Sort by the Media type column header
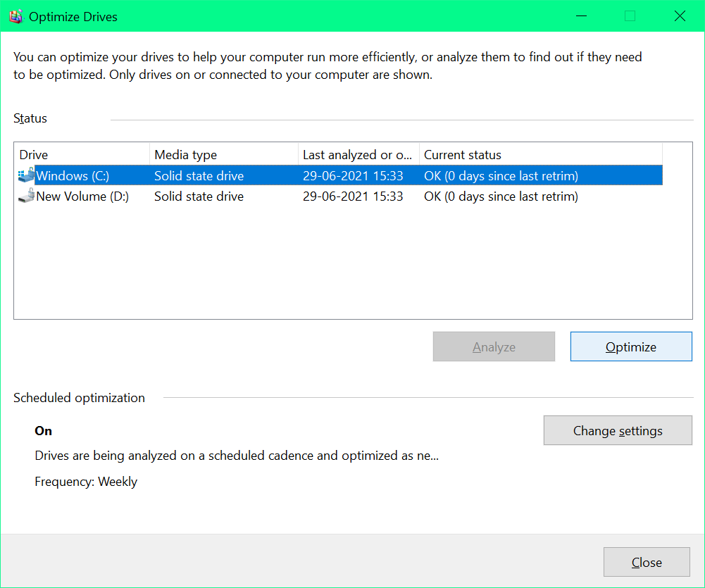This screenshot has height=588, width=705. click(x=224, y=155)
